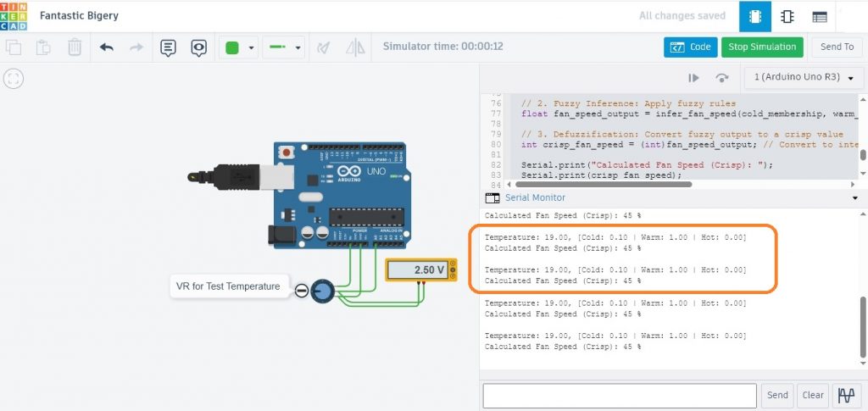Click the Send To button

(x=837, y=47)
